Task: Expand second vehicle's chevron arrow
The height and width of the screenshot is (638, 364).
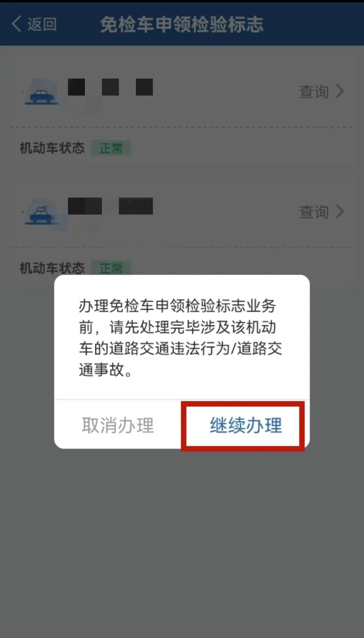Action: click(x=340, y=212)
